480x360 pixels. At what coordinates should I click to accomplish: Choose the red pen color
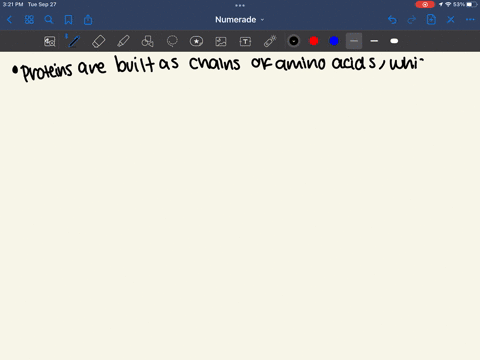coord(314,41)
